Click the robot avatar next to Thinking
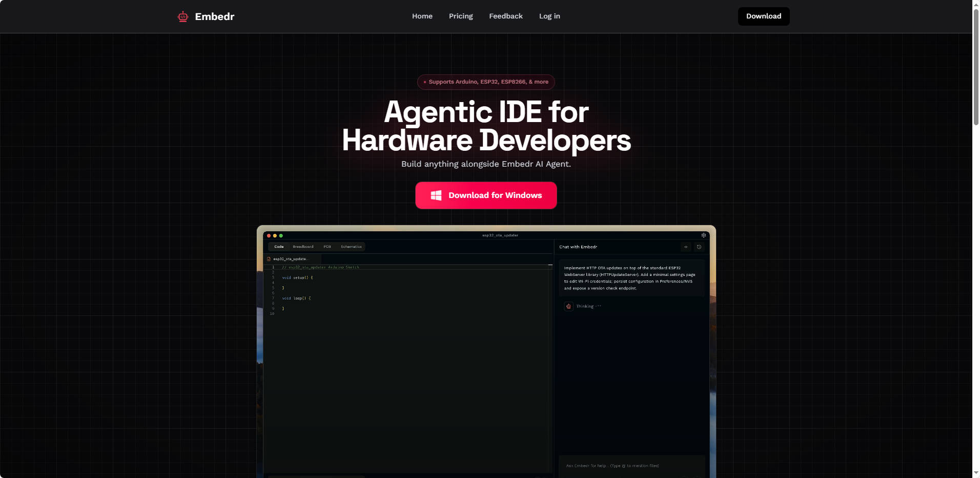Image resolution: width=980 pixels, height=478 pixels. tap(568, 306)
